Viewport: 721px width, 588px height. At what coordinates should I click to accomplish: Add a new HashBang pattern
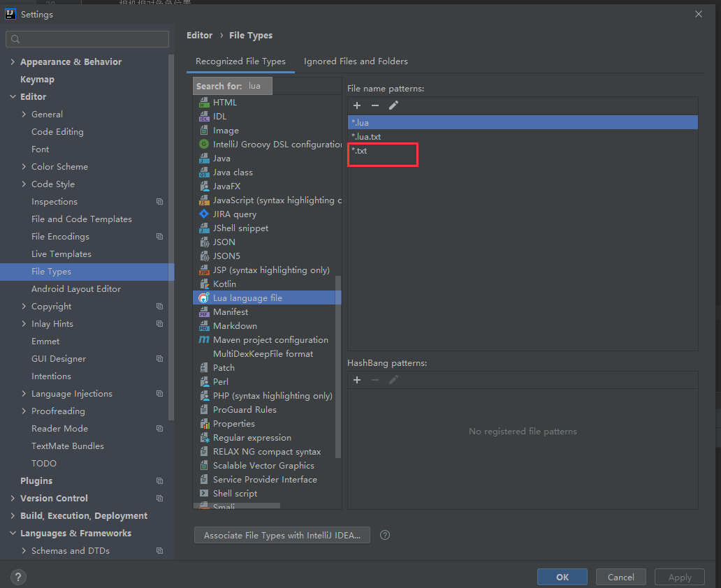(x=357, y=380)
